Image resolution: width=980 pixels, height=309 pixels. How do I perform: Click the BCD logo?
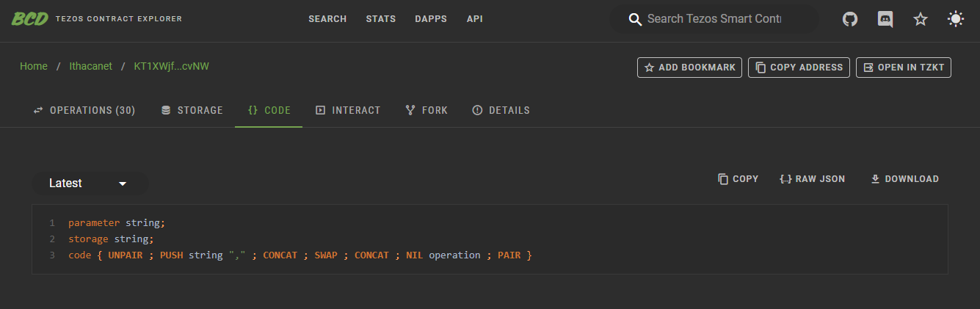tap(29, 18)
